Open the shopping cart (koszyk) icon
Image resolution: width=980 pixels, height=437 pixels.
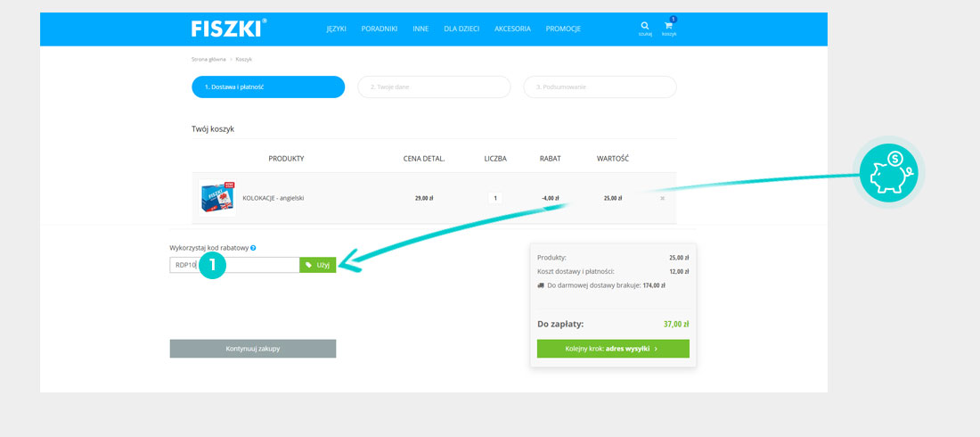668,26
